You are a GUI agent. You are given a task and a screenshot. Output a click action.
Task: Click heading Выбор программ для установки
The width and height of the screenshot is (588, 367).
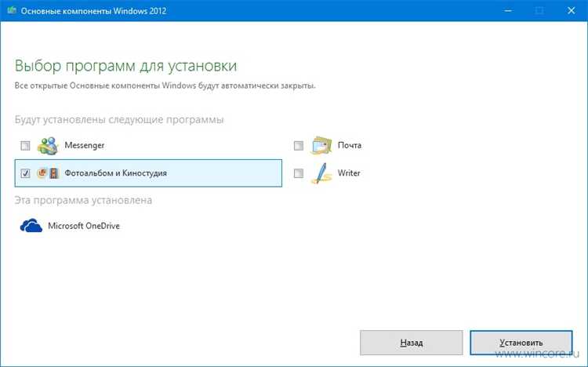pos(125,66)
